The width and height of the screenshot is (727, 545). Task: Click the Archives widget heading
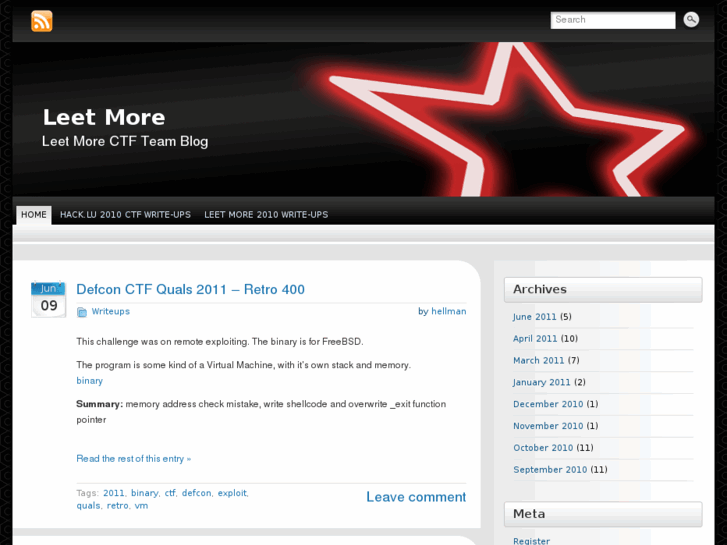coord(603,289)
